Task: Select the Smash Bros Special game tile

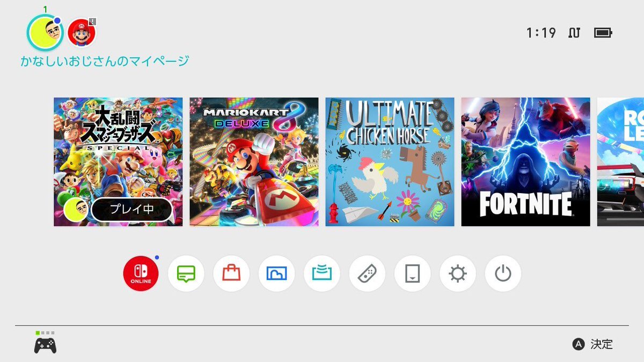Action: click(x=118, y=162)
